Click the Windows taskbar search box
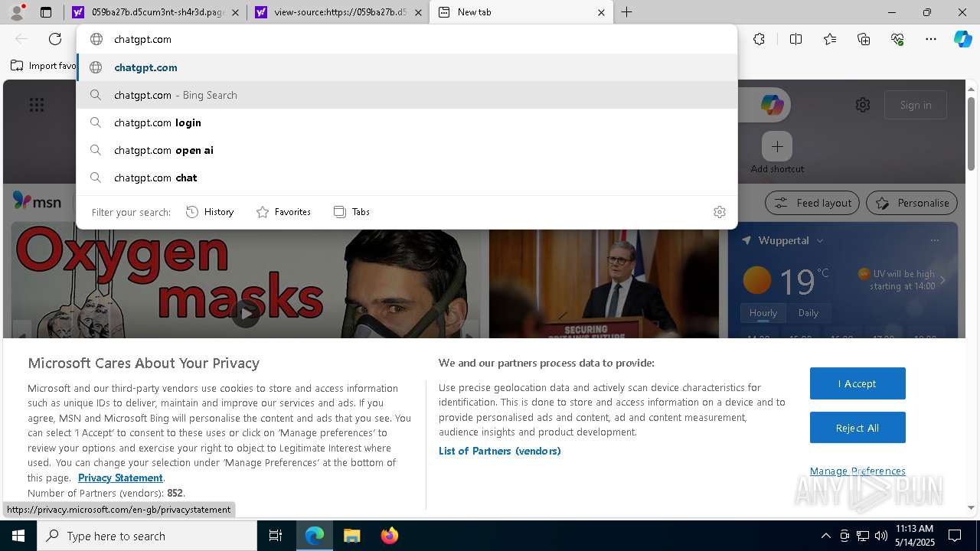Screen dimensions: 980x551 pos(147,536)
